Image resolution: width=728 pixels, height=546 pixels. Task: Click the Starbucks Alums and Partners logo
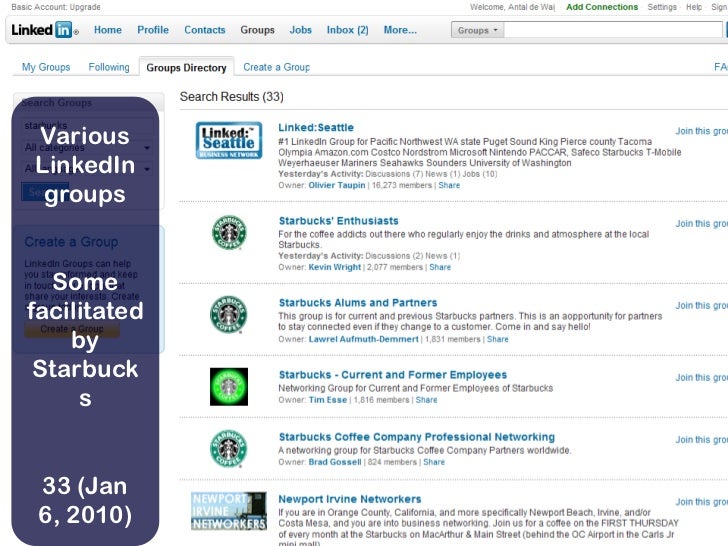228,315
